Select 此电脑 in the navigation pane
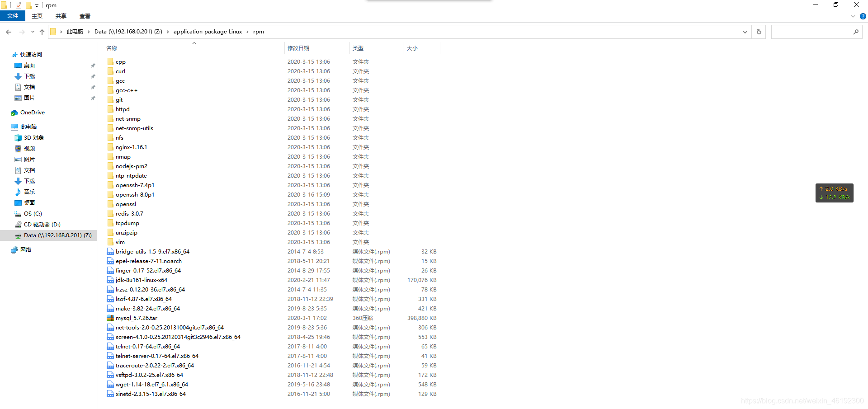868x409 pixels. 28,127
